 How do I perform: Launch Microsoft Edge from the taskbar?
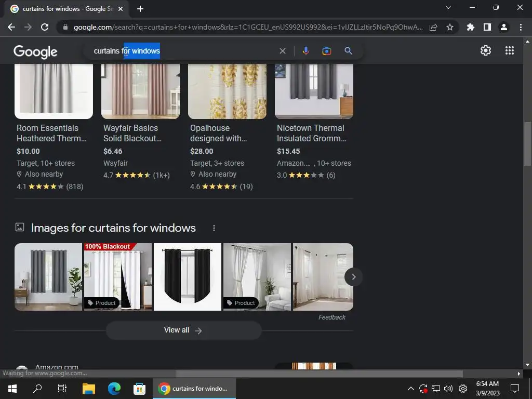(x=114, y=389)
